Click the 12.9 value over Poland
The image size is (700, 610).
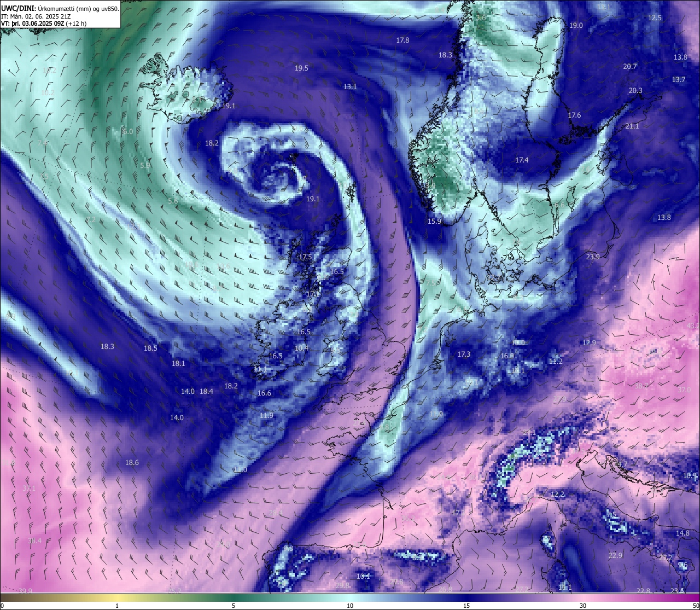589,343
